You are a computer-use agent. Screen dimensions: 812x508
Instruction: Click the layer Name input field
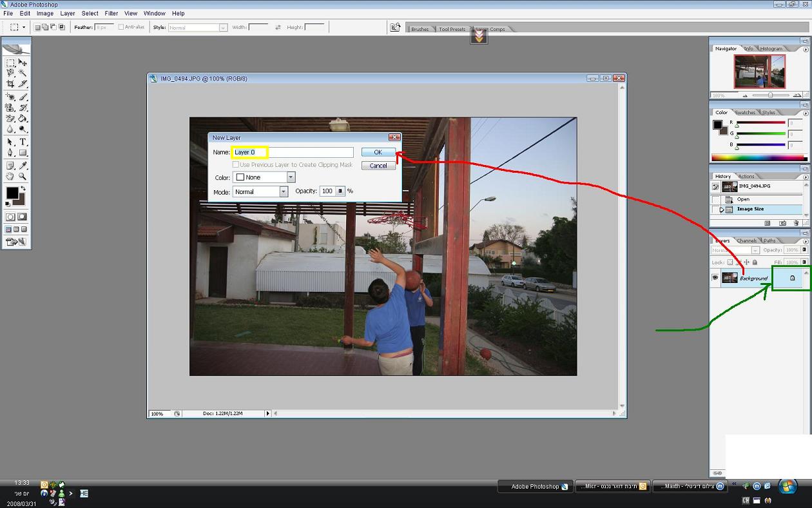[x=293, y=152]
